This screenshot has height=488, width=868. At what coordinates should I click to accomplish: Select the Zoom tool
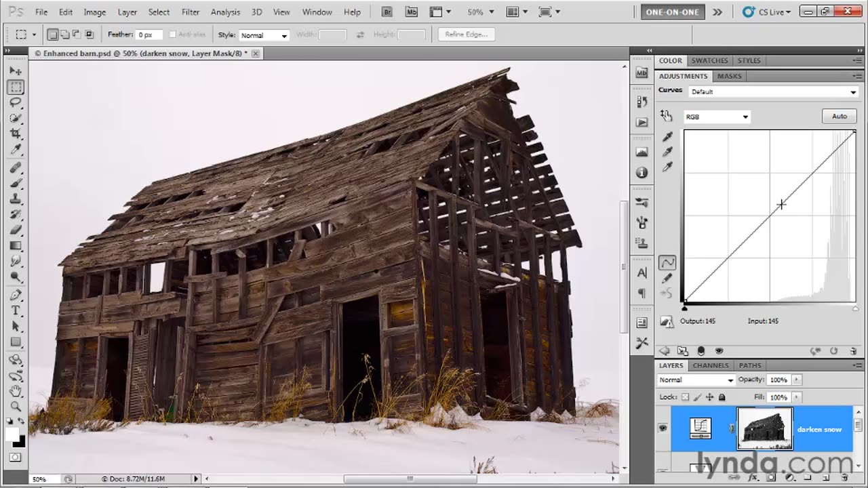tap(16, 407)
